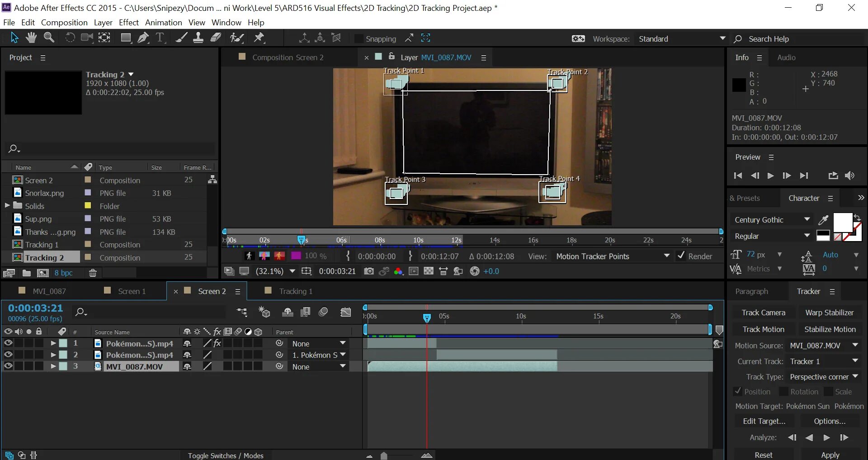868x460 pixels.
Task: Open the Track Type Perspective corner dropdown
Action: pos(824,377)
